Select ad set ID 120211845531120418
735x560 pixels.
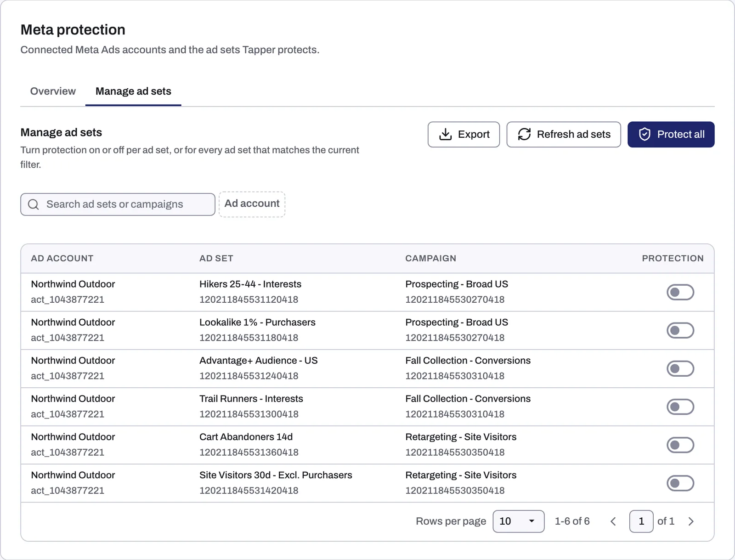pyautogui.click(x=249, y=300)
